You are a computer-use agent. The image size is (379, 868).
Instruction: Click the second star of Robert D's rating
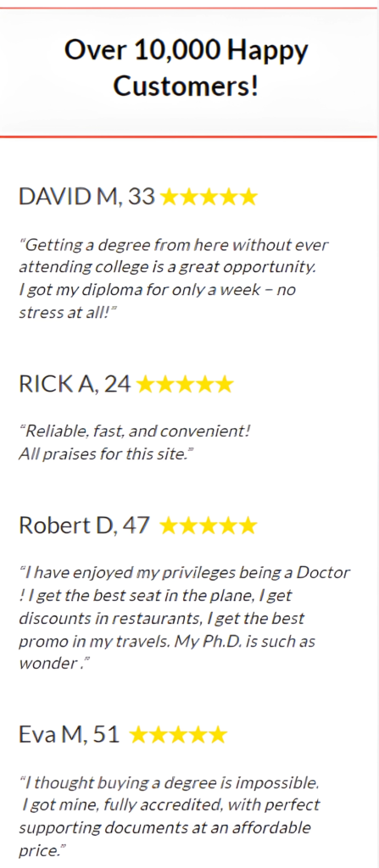[x=188, y=526]
